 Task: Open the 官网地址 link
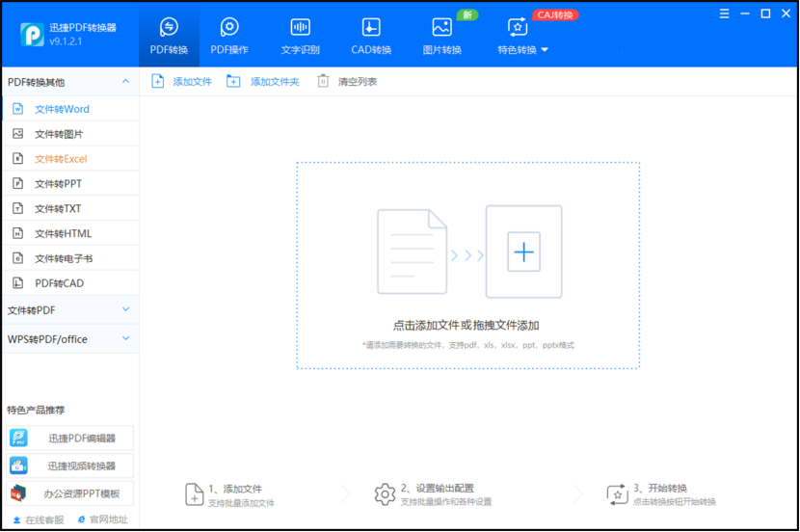(102, 519)
